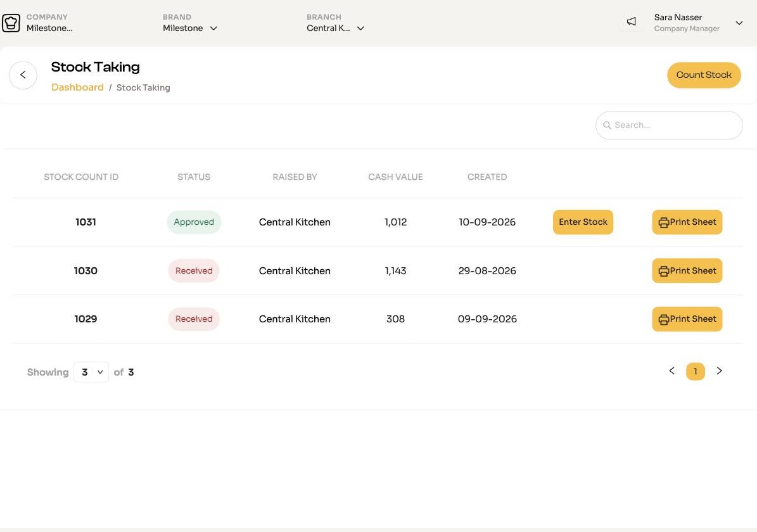Click the Stock Taking page title
757x532 pixels.
[95, 67]
